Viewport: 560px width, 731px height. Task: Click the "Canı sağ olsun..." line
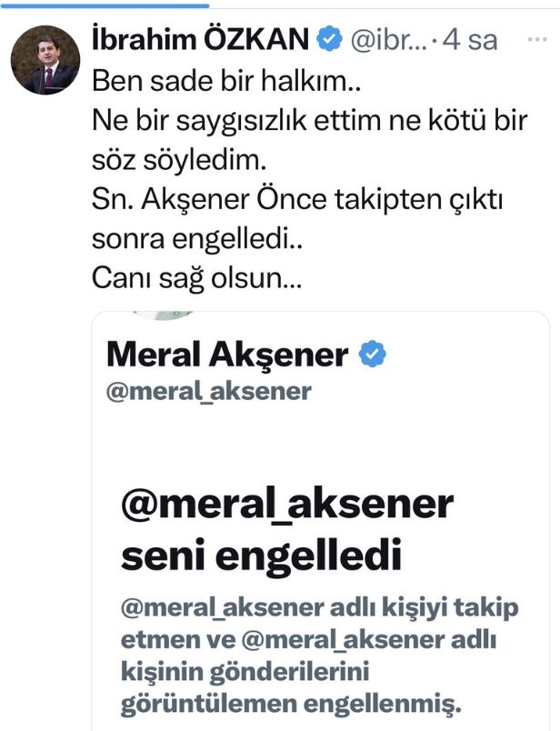pos(196,279)
